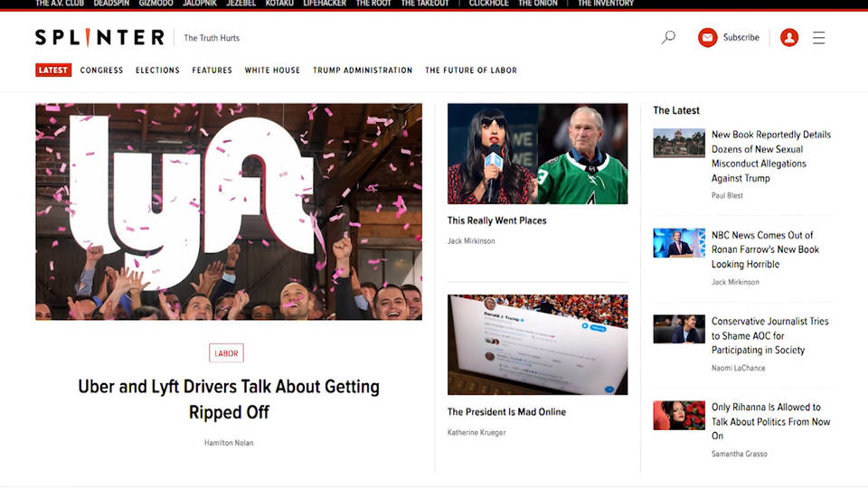Open the Trump Twitter screen image

[x=537, y=344]
